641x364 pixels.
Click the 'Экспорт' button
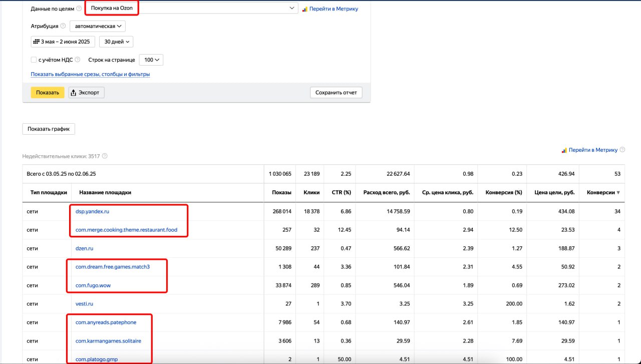[x=86, y=93]
